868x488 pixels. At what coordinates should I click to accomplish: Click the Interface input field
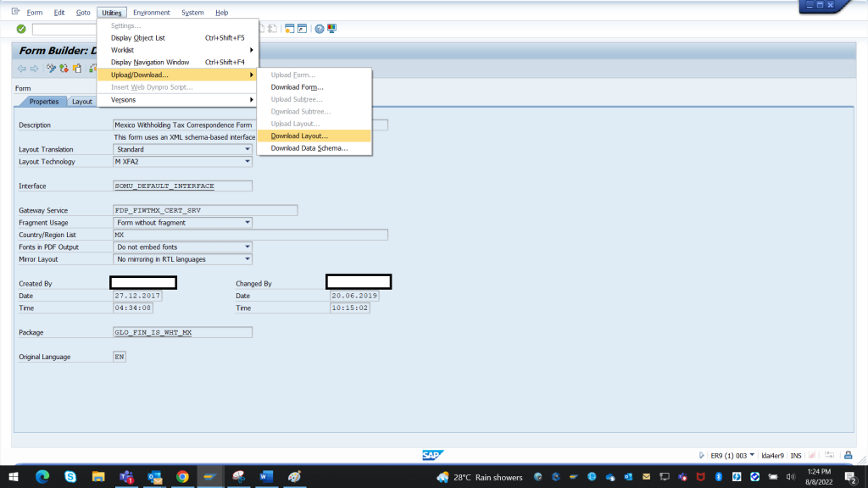[182, 186]
